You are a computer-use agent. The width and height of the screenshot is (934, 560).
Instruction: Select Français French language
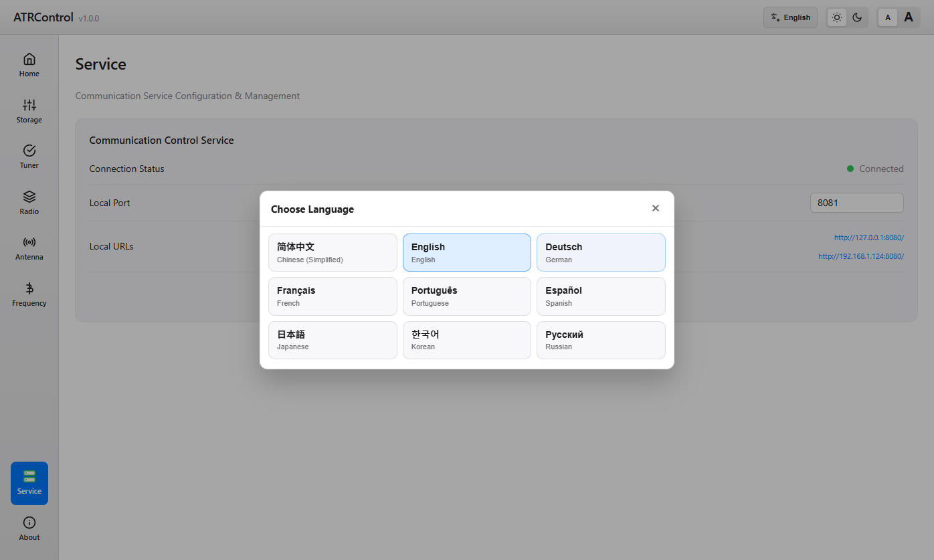333,296
